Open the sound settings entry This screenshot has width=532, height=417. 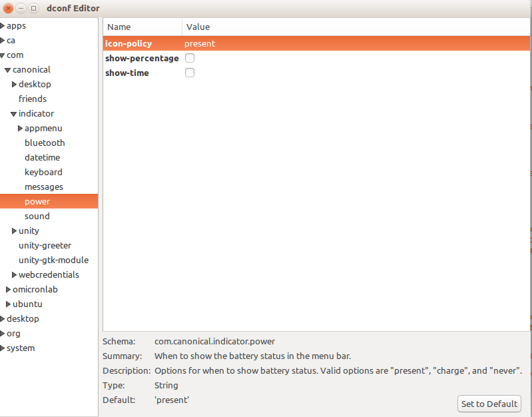37,216
